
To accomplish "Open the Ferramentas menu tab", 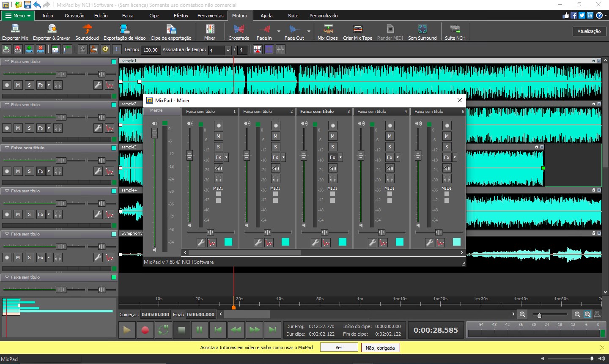I will click(x=210, y=16).
